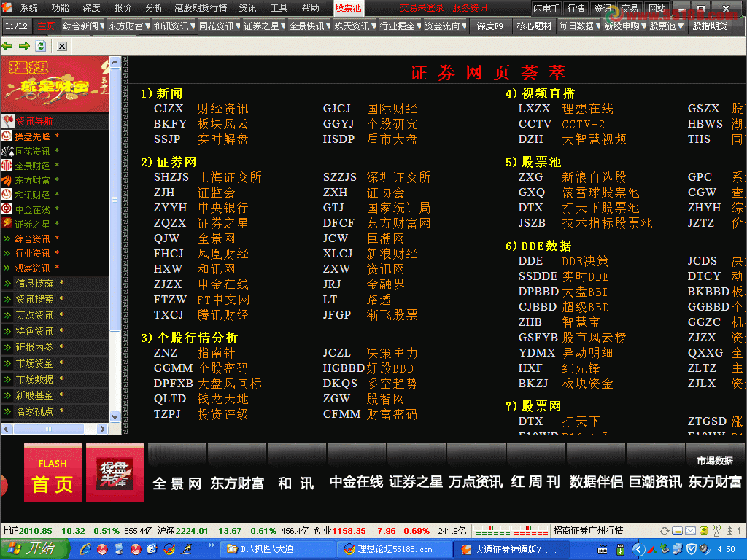The image size is (747, 560).
Task: Click 招商证券广州行情 status text
Action: coord(589,531)
